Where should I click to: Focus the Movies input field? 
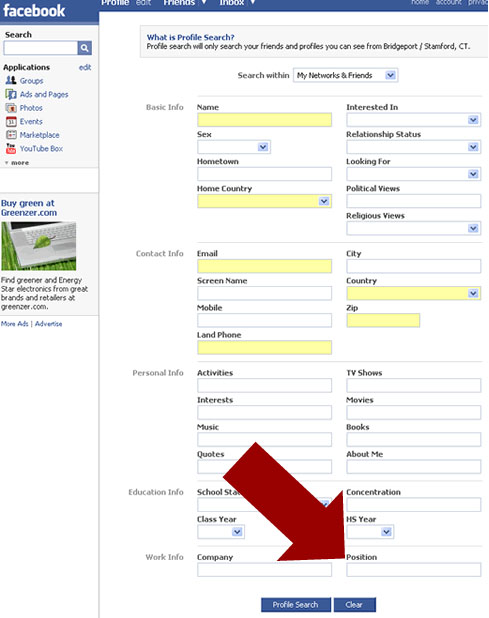click(413, 413)
